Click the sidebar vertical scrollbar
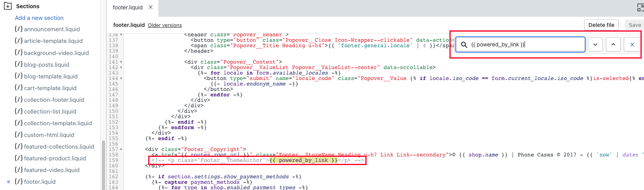Image resolution: width=644 pixels, height=190 pixels. pos(104,165)
